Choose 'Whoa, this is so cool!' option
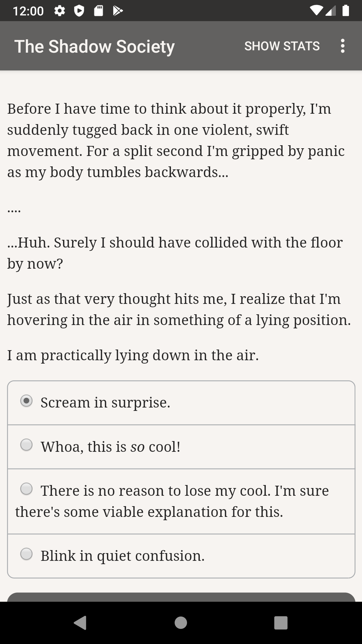This screenshot has height=644, width=362. 26,445
